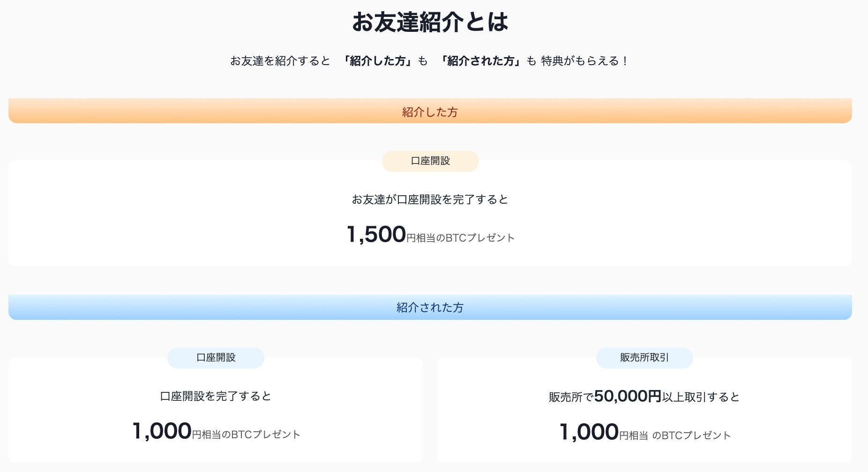The height and width of the screenshot is (472, 868).
Task: Click the blue 紹介された方 banner
Action: (430, 308)
